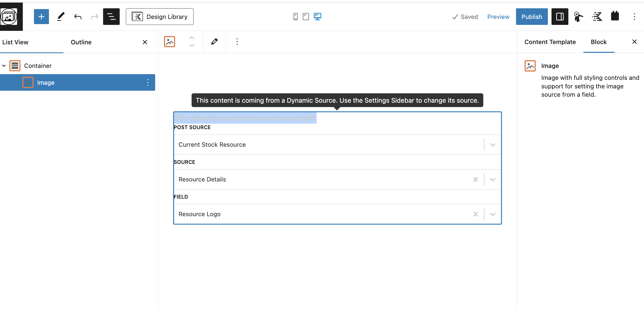Click the 'dynamic source returned no content' text
This screenshot has width=644, height=309.
tap(245, 118)
